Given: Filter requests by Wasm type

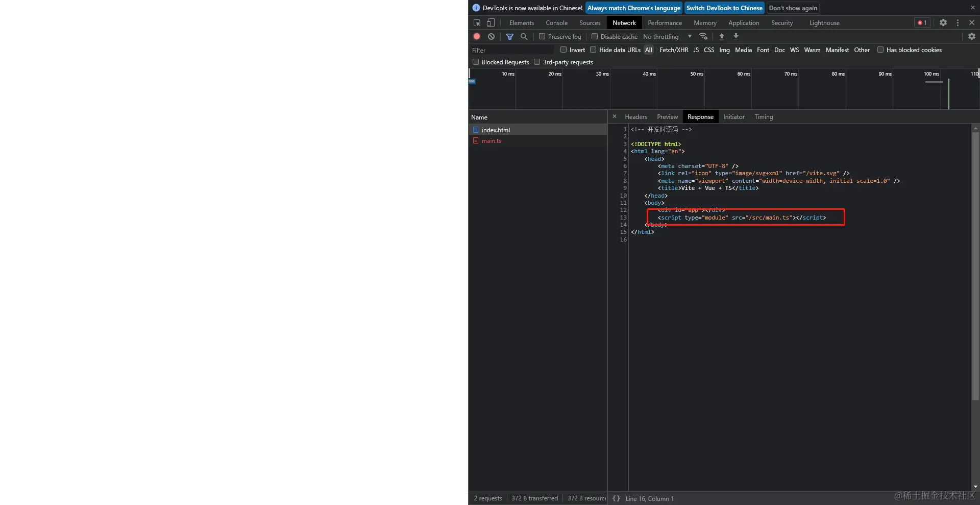Looking at the screenshot, I should (x=812, y=50).
